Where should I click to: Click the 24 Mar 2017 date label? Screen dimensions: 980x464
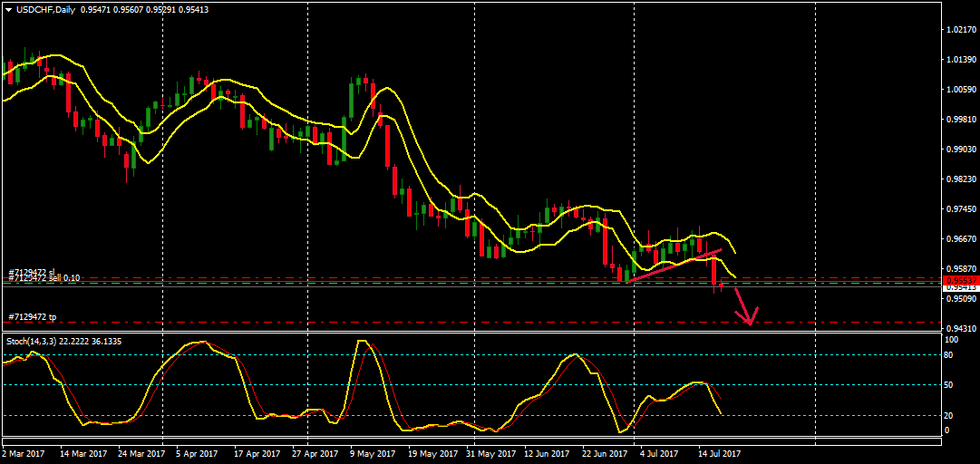coord(142,453)
